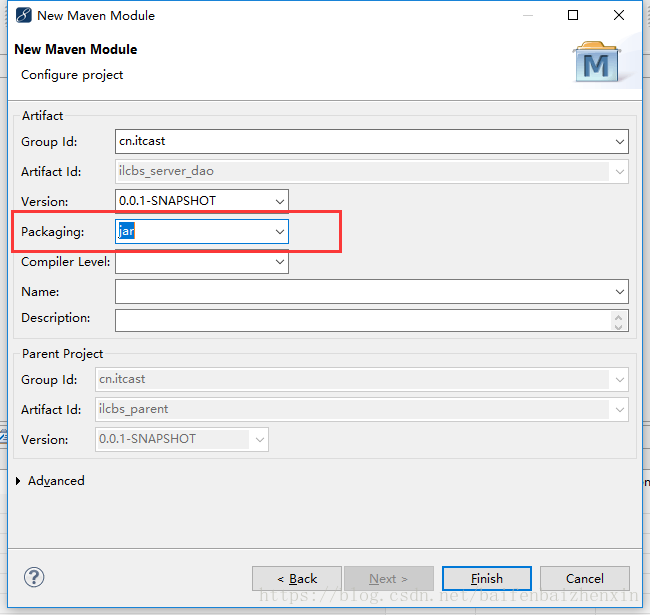Click the Cancel button
The height and width of the screenshot is (615, 650).
(x=585, y=579)
